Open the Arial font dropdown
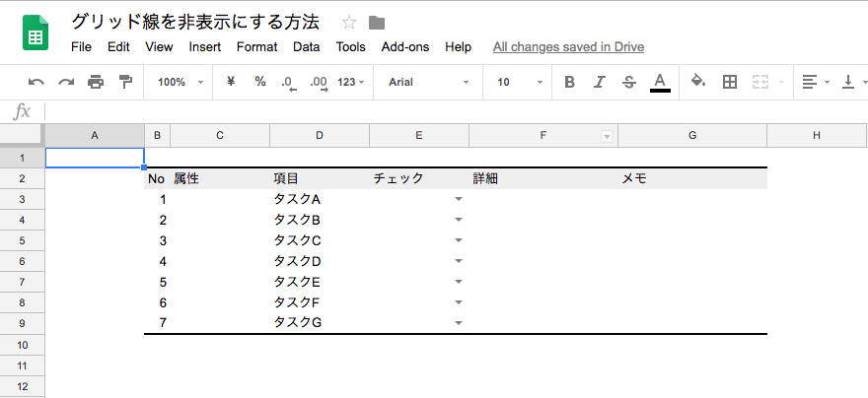This screenshot has width=868, height=398. point(428,82)
